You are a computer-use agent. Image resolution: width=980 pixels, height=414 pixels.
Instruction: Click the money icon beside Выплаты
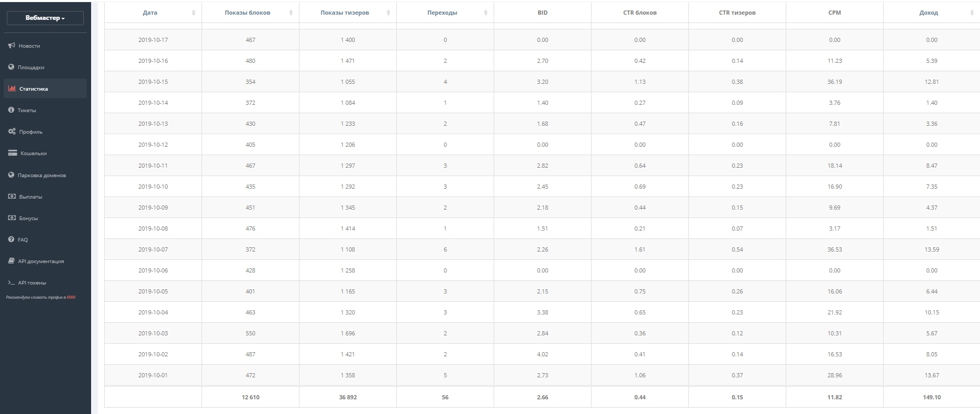click(x=12, y=197)
